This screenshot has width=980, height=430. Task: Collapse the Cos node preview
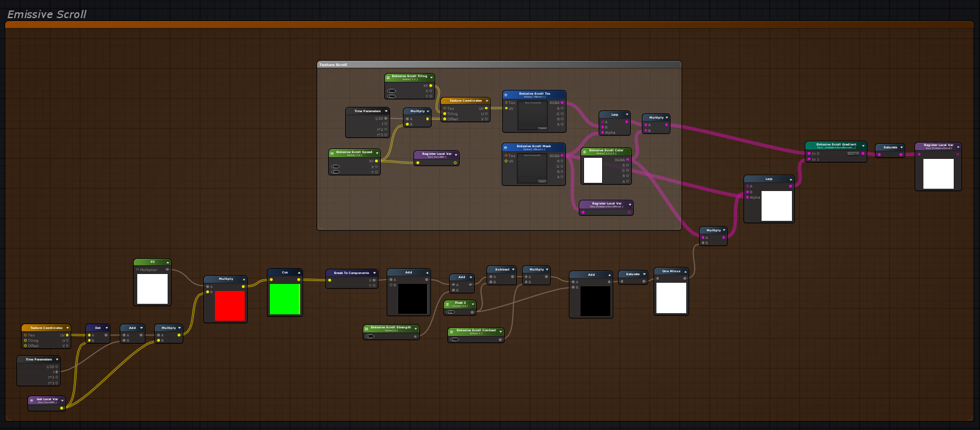click(x=299, y=273)
